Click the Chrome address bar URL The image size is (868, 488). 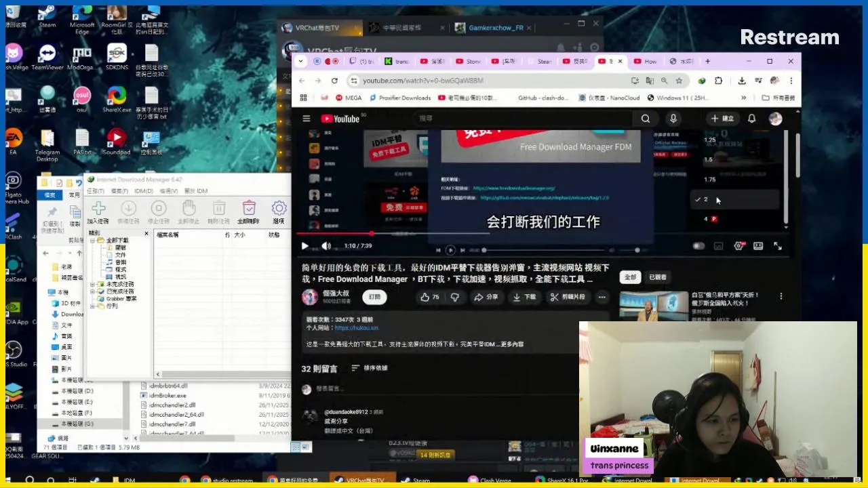tap(423, 81)
